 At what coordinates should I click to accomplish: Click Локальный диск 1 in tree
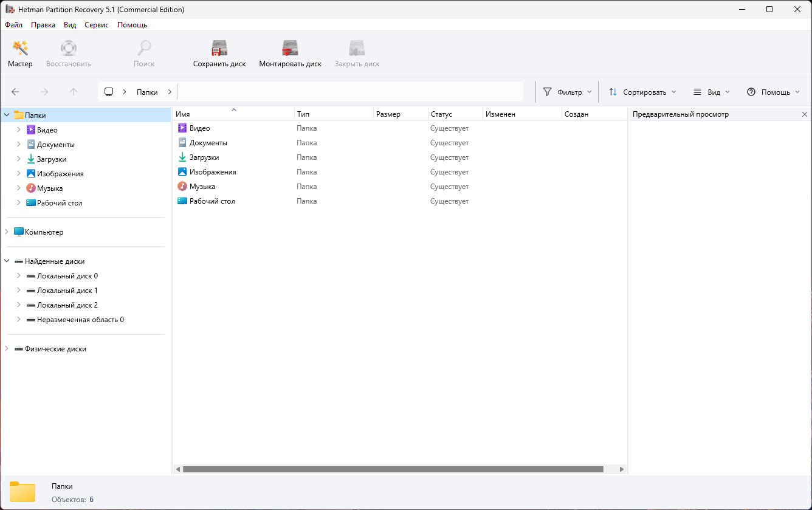point(67,291)
